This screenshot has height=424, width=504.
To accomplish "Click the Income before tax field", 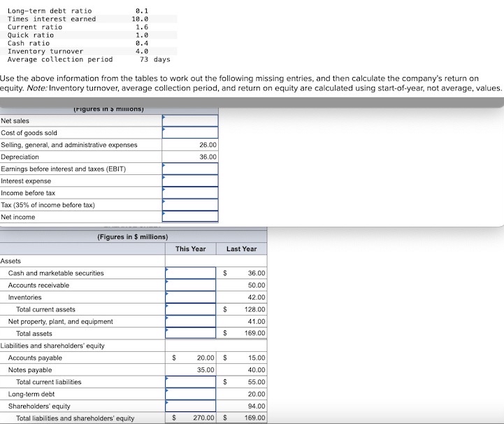I will pos(190,192).
